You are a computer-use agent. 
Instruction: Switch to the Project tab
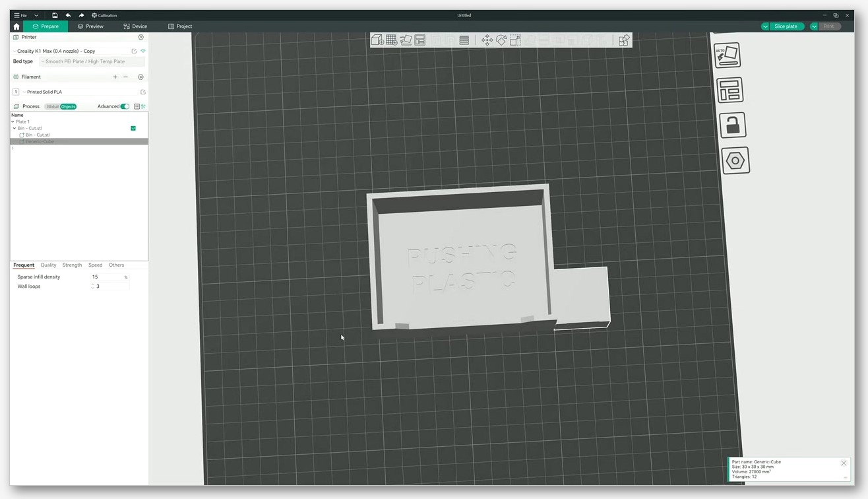pyautogui.click(x=180, y=26)
